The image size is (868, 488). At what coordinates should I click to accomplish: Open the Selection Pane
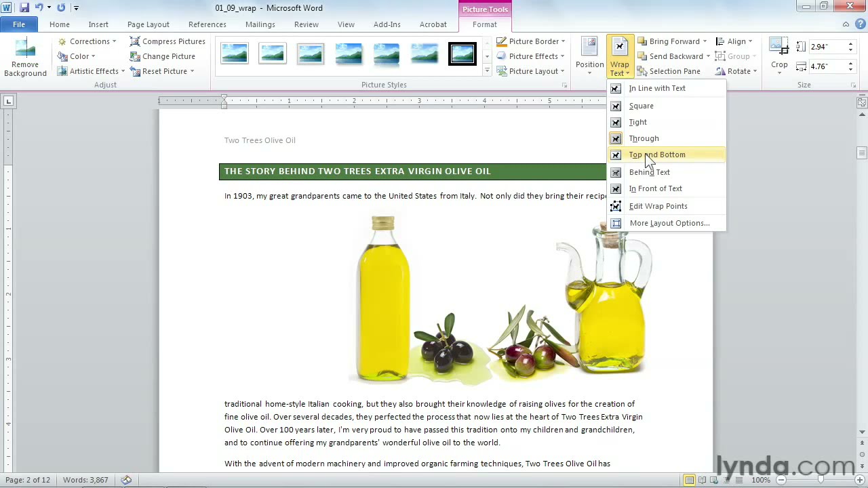(669, 71)
